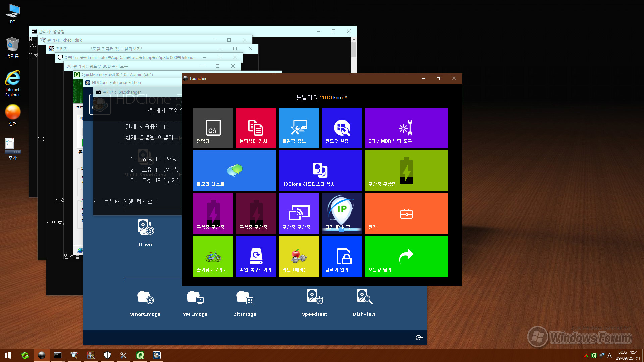Start the 메모리 테스트 tile

coord(234,171)
